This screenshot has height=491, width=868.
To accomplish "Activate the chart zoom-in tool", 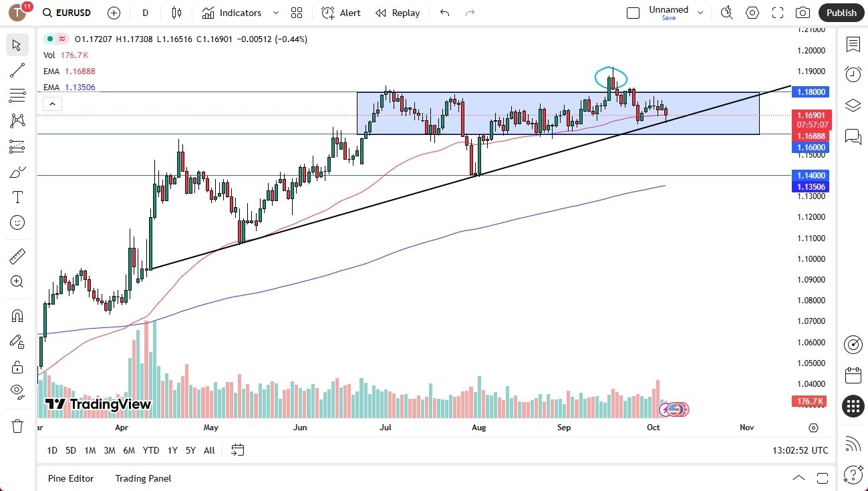I will pyautogui.click(x=17, y=281).
